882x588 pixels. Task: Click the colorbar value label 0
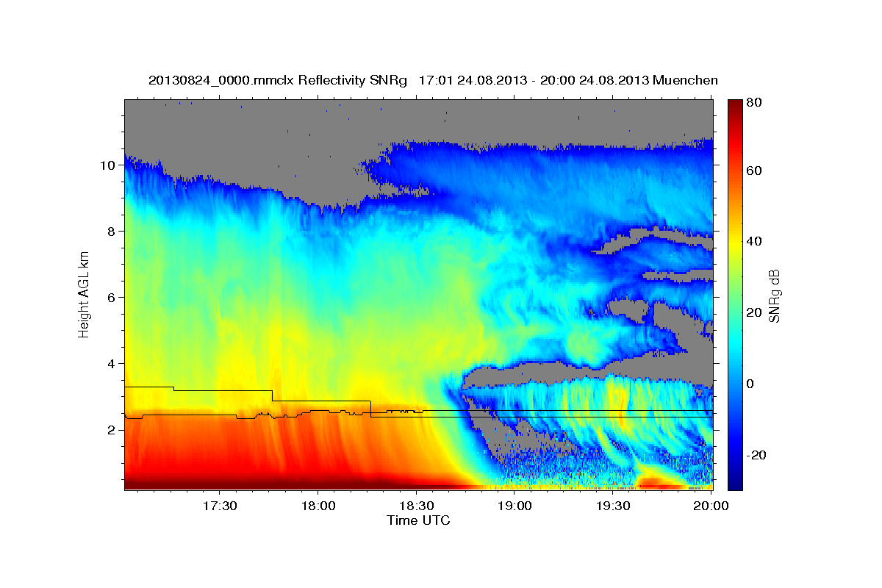click(x=751, y=384)
